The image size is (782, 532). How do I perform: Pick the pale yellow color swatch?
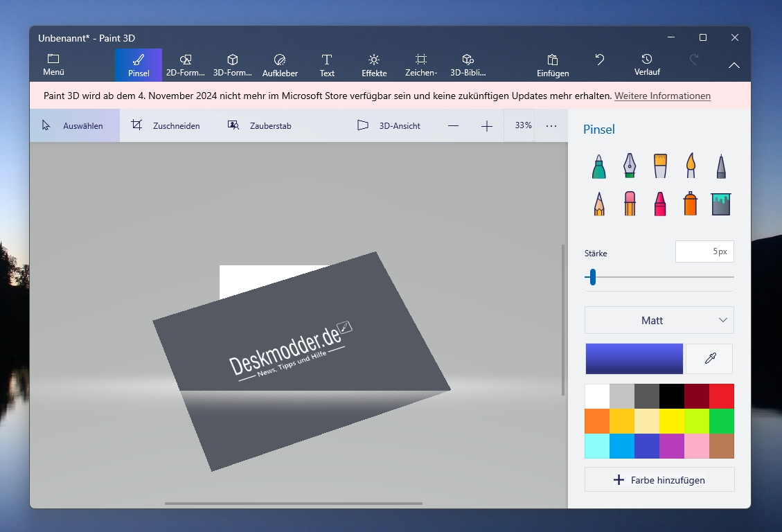tap(648, 421)
